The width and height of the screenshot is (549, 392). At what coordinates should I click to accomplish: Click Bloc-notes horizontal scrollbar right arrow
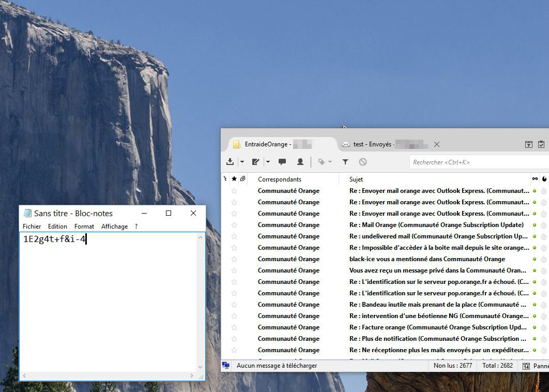(x=192, y=375)
